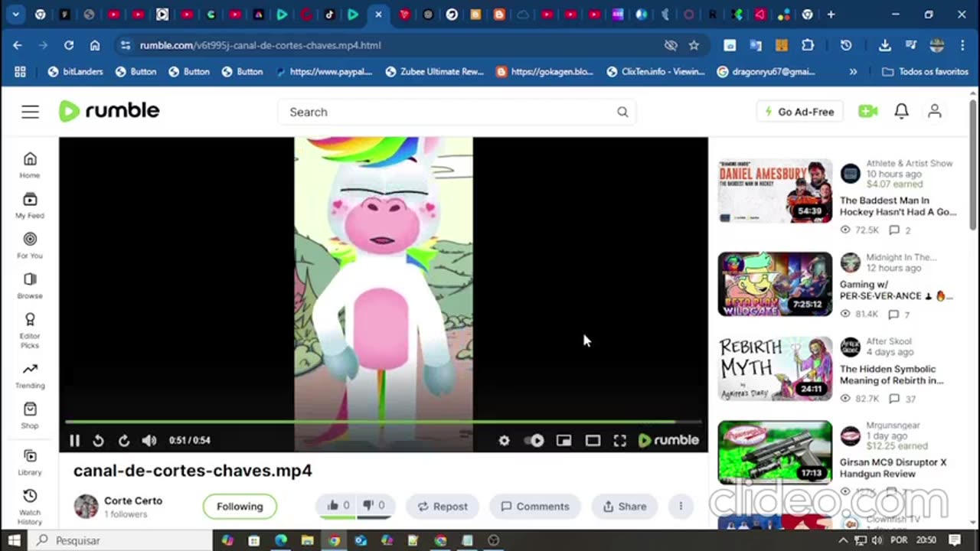980x551 pixels.
Task: Open Windows Start menu
Action: (x=15, y=540)
